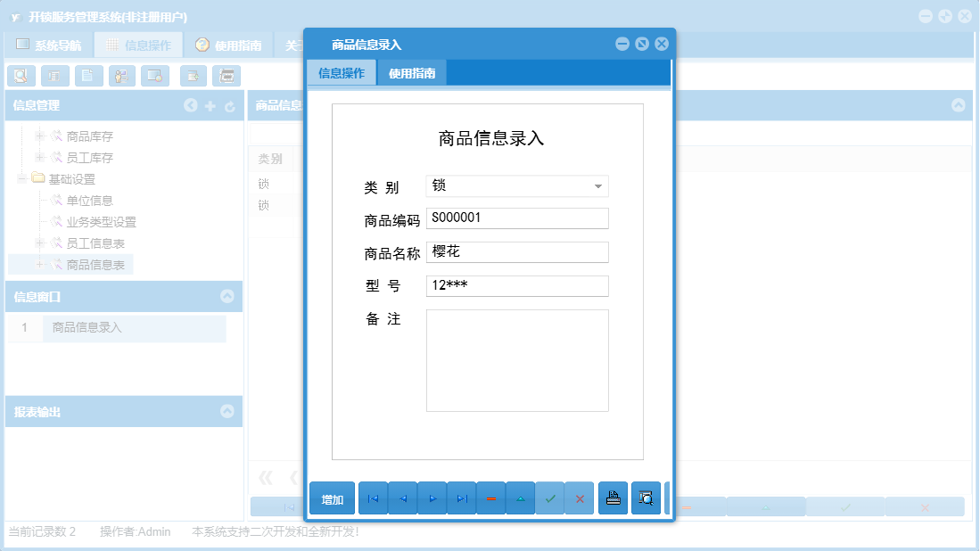Screen dimensions: 980x551
Task: Expand the 商品库存 tree node
Action: (41, 136)
